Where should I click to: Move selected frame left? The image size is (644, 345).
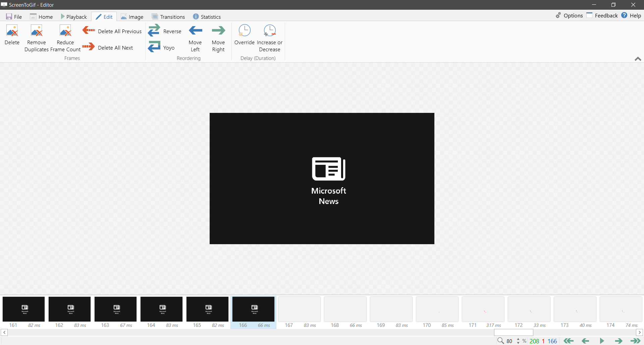click(x=195, y=38)
